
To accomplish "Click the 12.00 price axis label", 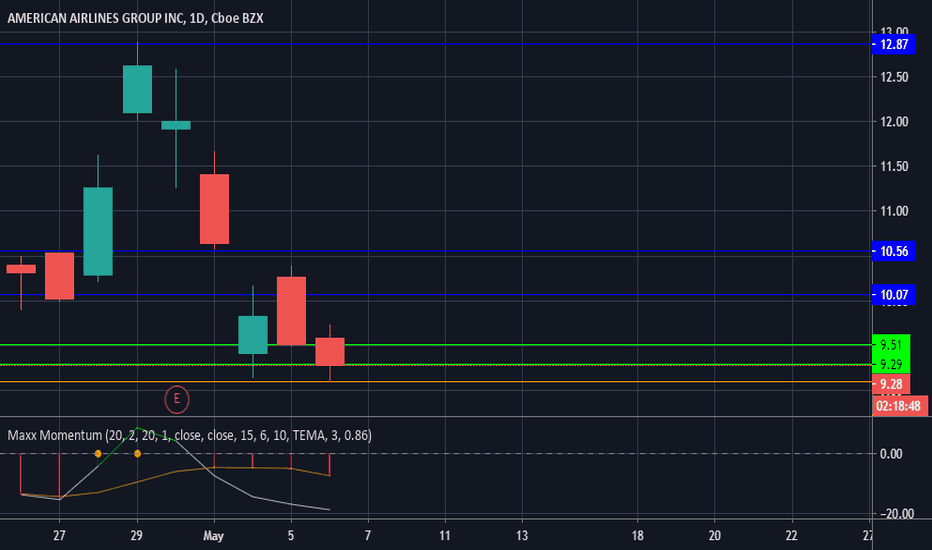I will [x=894, y=121].
